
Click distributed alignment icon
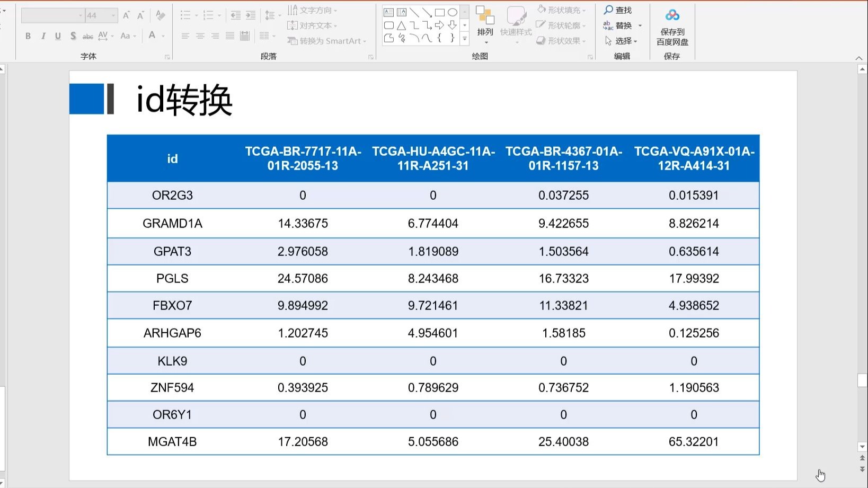tap(244, 36)
